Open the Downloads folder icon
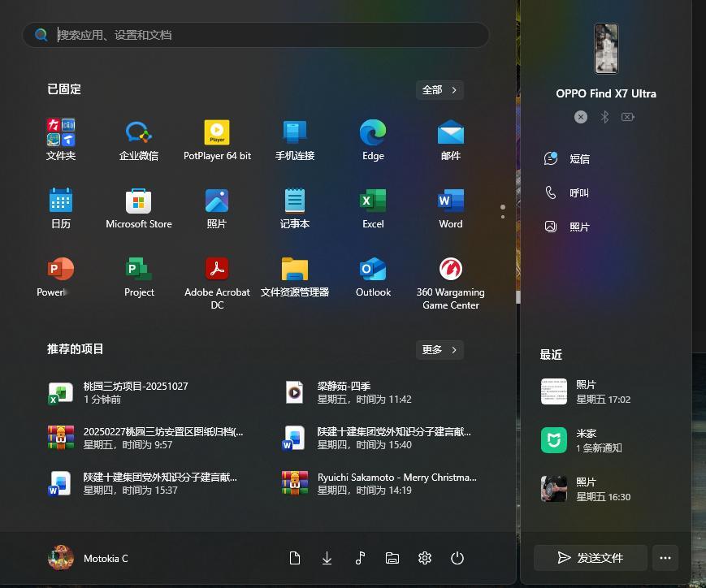 coord(327,558)
